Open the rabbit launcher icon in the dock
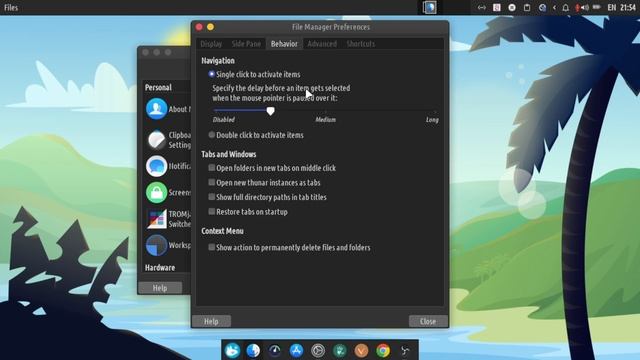This screenshot has height=360, width=640. [232, 350]
